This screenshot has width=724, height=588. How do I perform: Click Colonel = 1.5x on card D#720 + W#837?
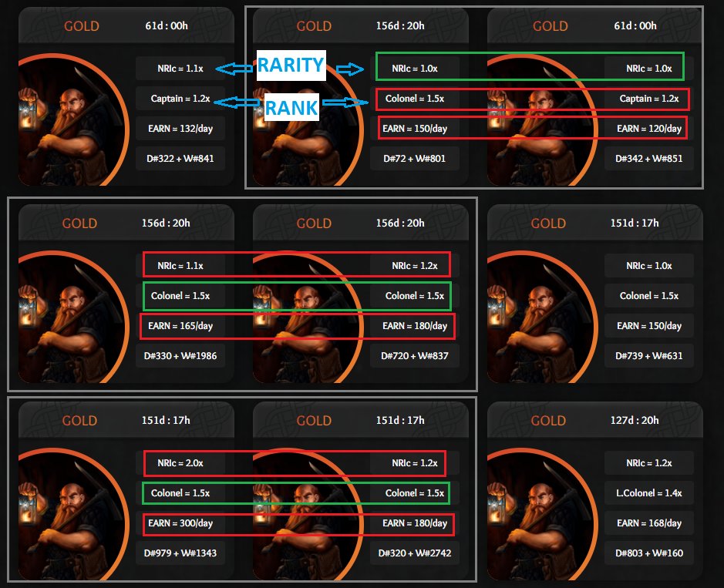tap(415, 296)
